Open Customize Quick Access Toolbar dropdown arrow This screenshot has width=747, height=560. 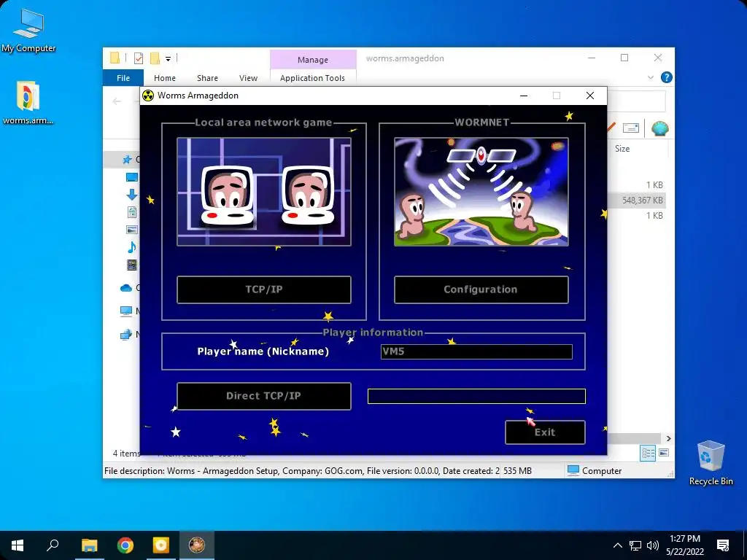pos(169,58)
